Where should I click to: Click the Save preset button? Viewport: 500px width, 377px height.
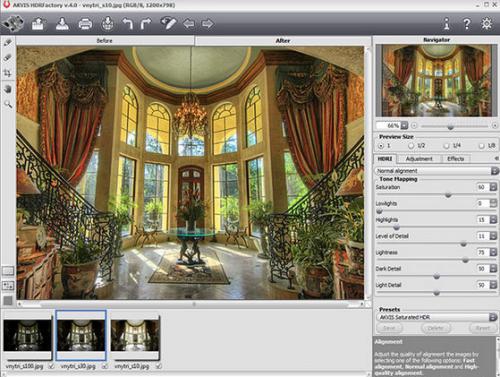389,328
